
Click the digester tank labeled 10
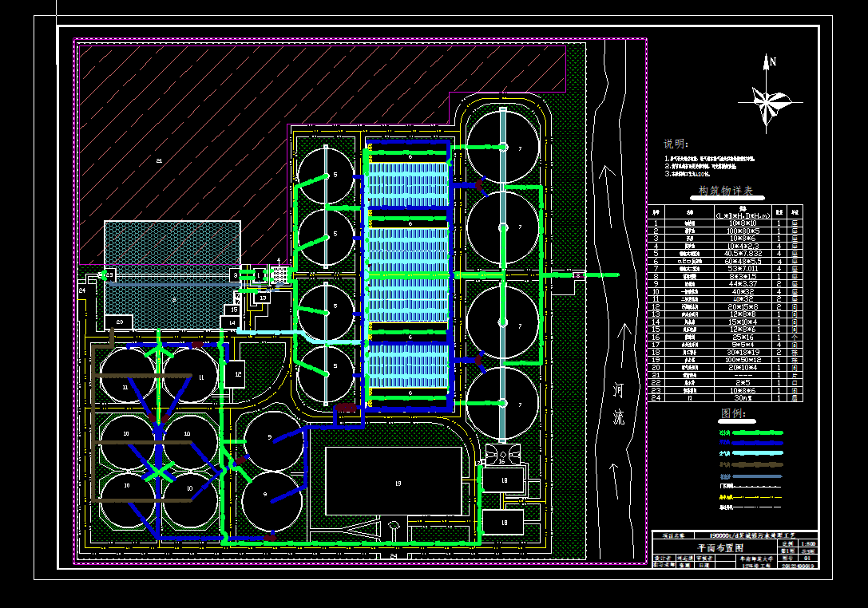coord(125,433)
